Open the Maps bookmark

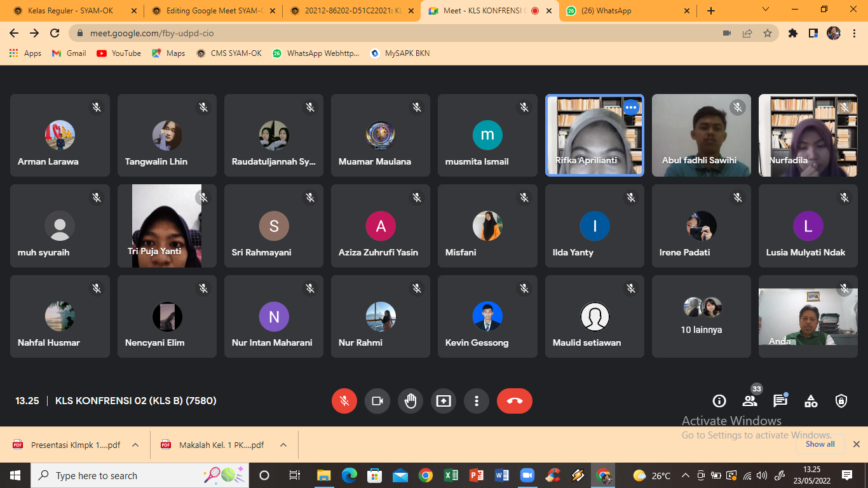click(x=168, y=53)
